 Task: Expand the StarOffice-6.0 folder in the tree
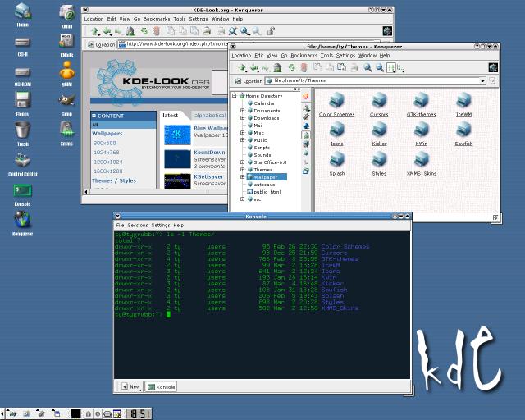pyautogui.click(x=243, y=162)
